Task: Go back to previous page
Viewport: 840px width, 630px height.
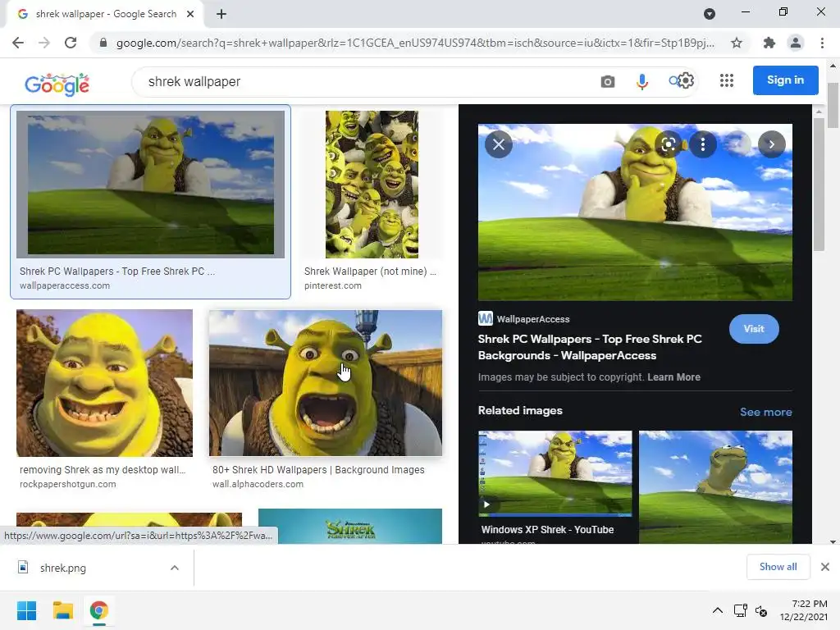Action: (18, 43)
